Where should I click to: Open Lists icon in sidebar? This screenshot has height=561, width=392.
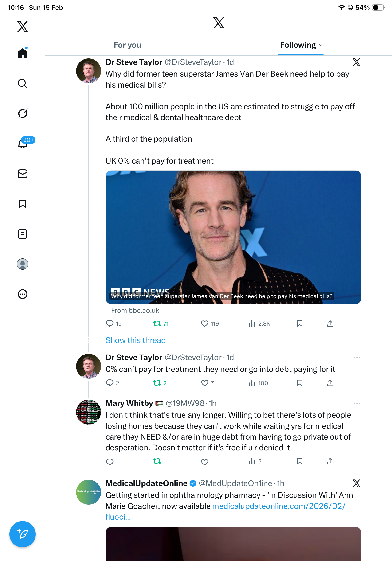[x=23, y=234]
